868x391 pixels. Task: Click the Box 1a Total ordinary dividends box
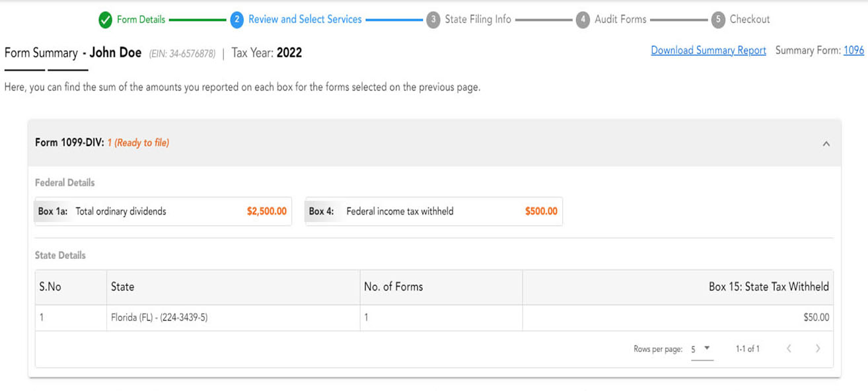[x=163, y=211]
